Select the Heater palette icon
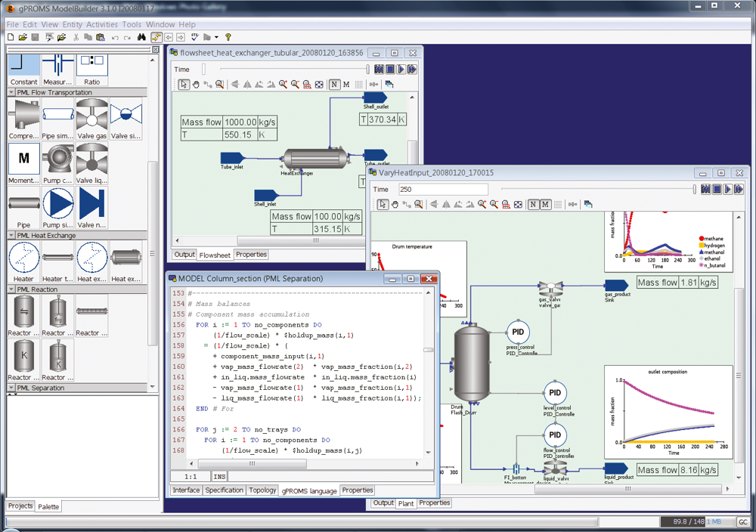This screenshot has width=756, height=532. coord(23,258)
